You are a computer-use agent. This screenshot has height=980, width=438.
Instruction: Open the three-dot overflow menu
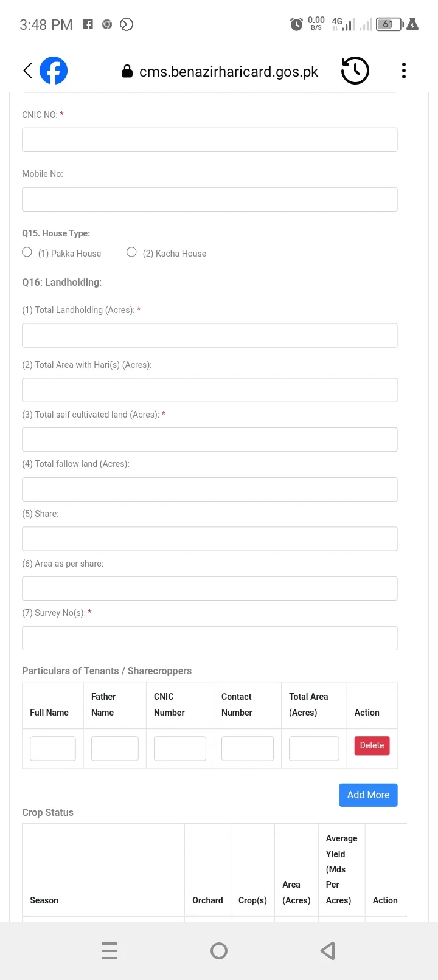pos(404,71)
